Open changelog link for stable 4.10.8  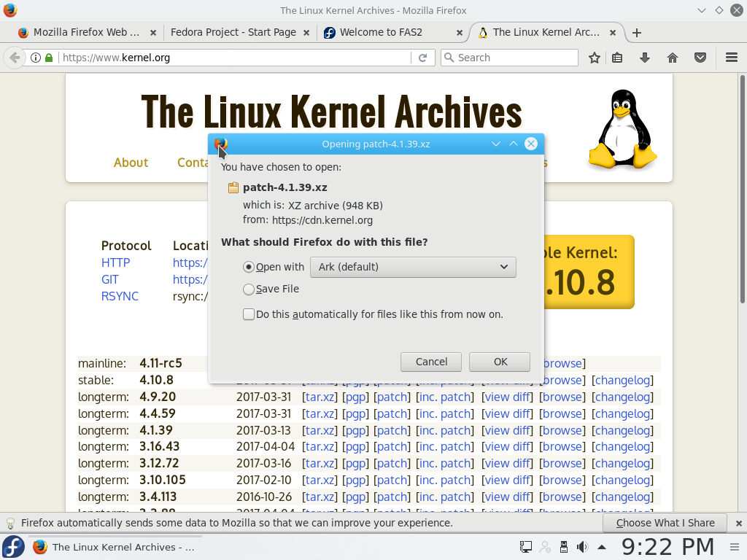(623, 380)
